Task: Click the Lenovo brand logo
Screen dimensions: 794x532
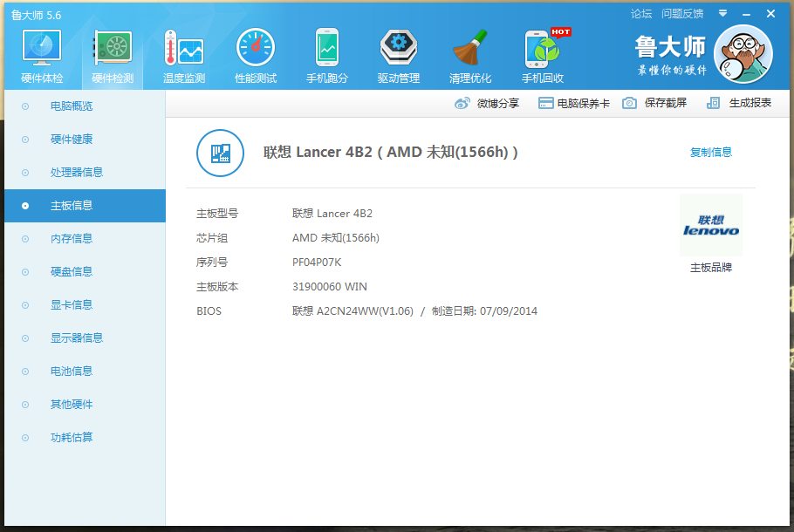Action: [711, 225]
